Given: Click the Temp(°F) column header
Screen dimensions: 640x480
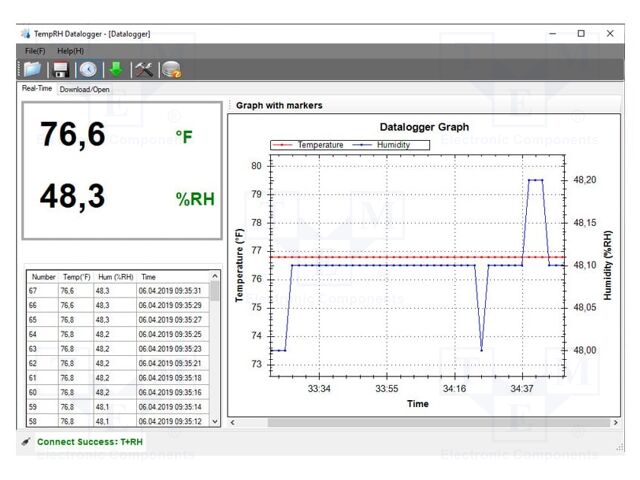Looking at the screenshot, I should coord(77,276).
